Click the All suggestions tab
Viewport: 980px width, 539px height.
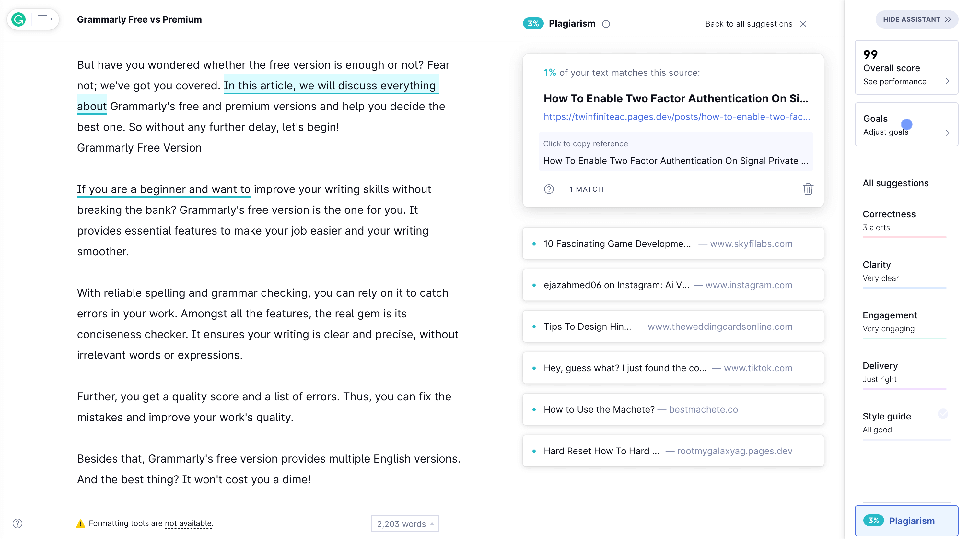896,183
